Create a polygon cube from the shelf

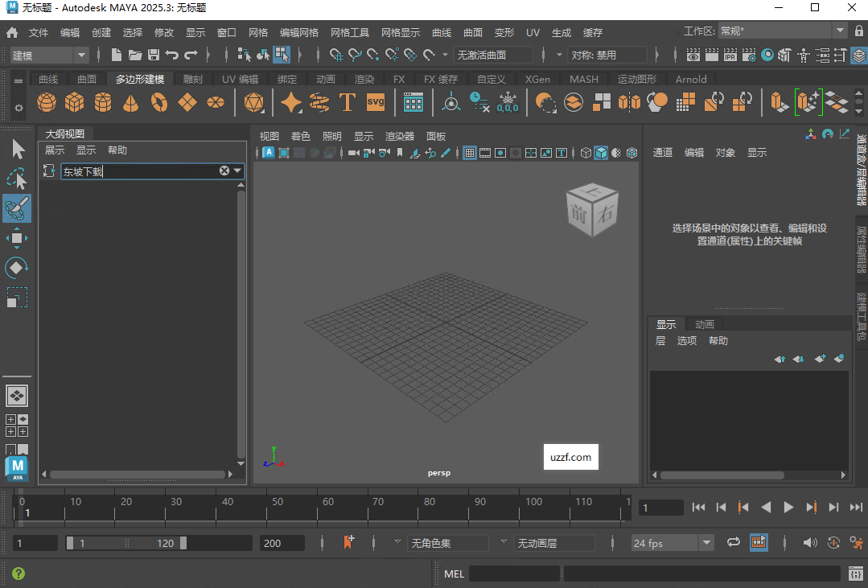74,102
